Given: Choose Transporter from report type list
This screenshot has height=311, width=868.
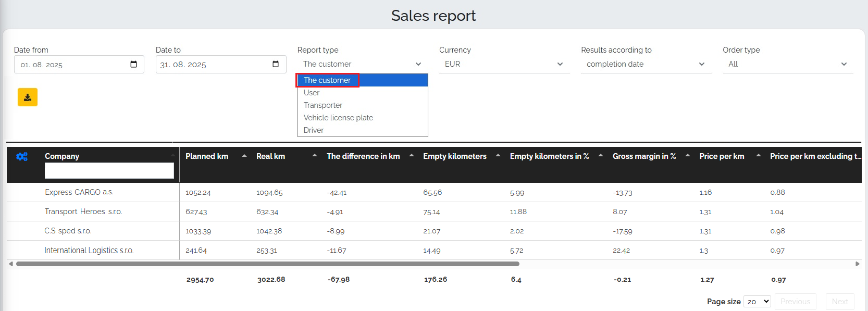Looking at the screenshot, I should tap(323, 105).
